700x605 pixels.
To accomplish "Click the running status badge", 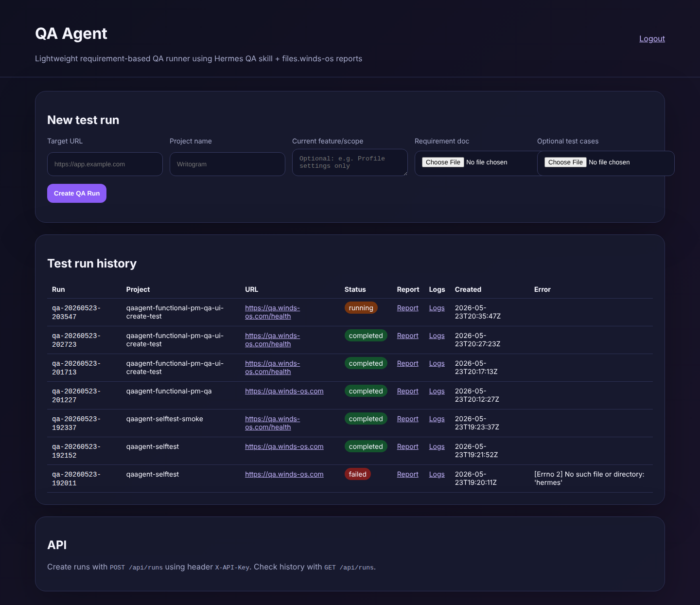I will point(361,308).
